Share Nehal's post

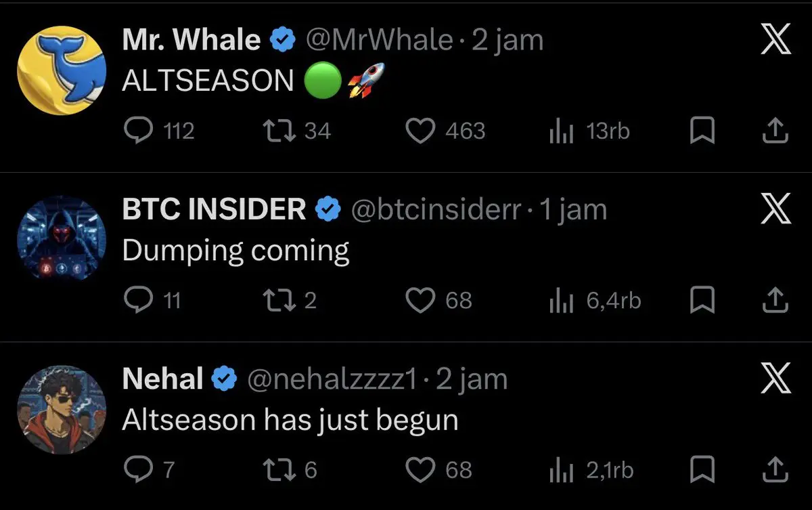click(775, 469)
